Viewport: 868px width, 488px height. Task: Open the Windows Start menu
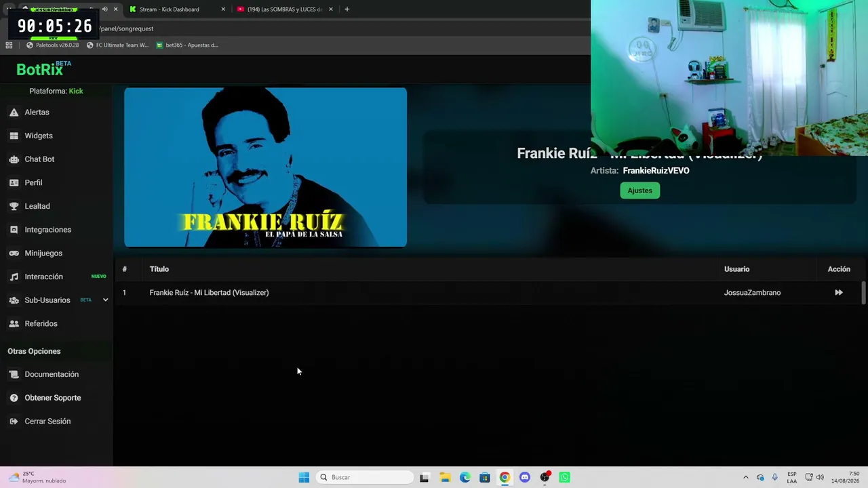(304, 478)
